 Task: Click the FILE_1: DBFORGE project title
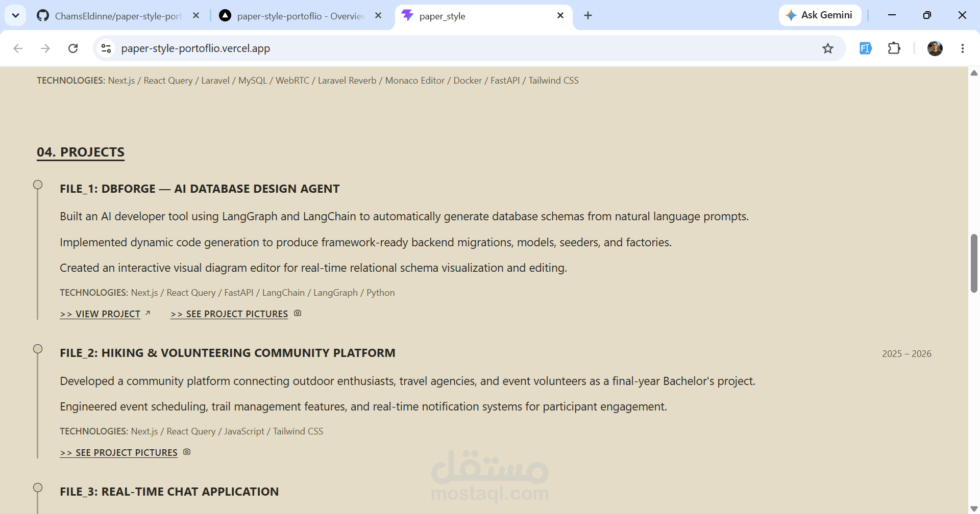click(200, 189)
